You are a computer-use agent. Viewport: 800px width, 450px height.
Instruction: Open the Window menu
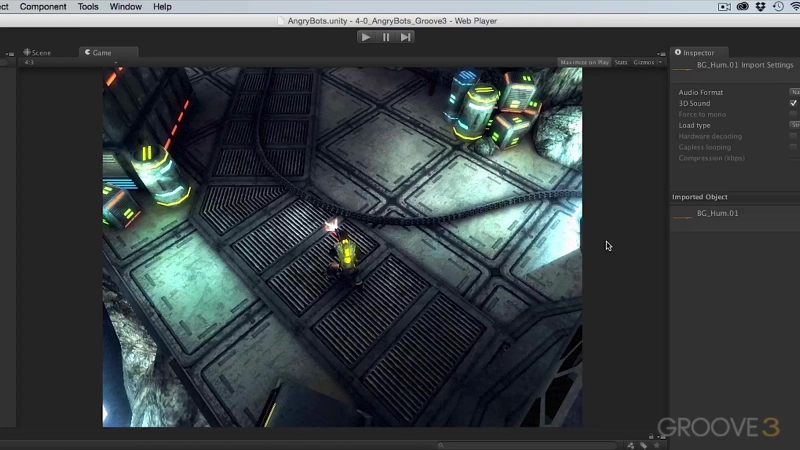126,7
